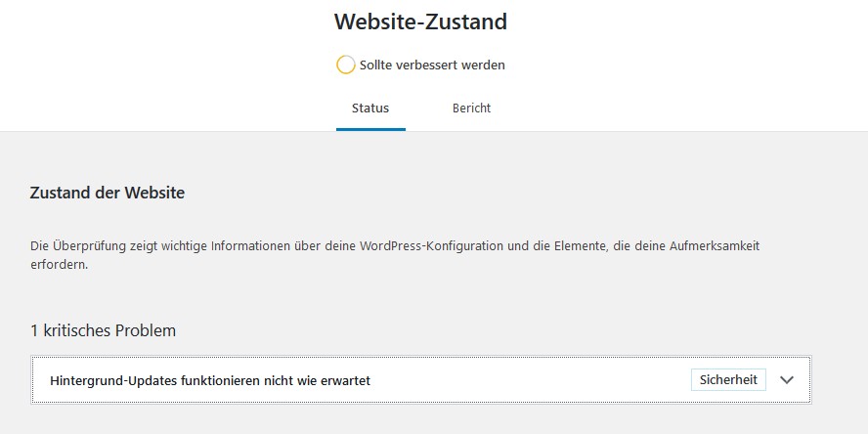Switch to the Bericht tab

click(471, 108)
